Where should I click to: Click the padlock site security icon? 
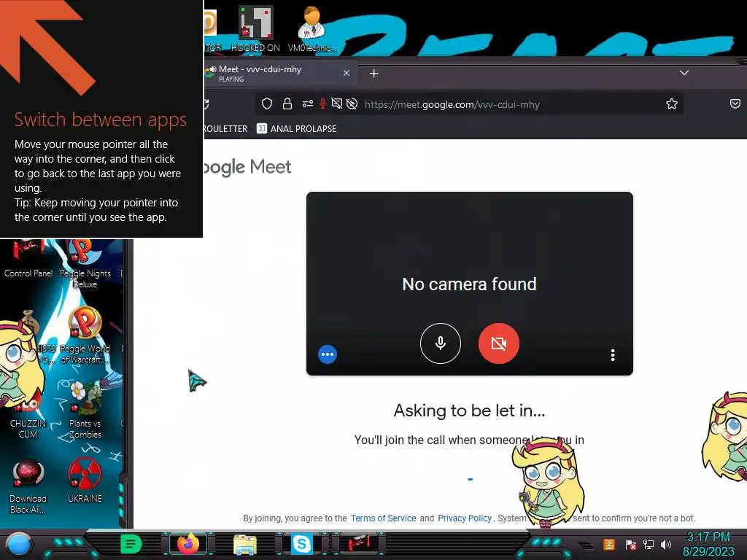(x=287, y=104)
